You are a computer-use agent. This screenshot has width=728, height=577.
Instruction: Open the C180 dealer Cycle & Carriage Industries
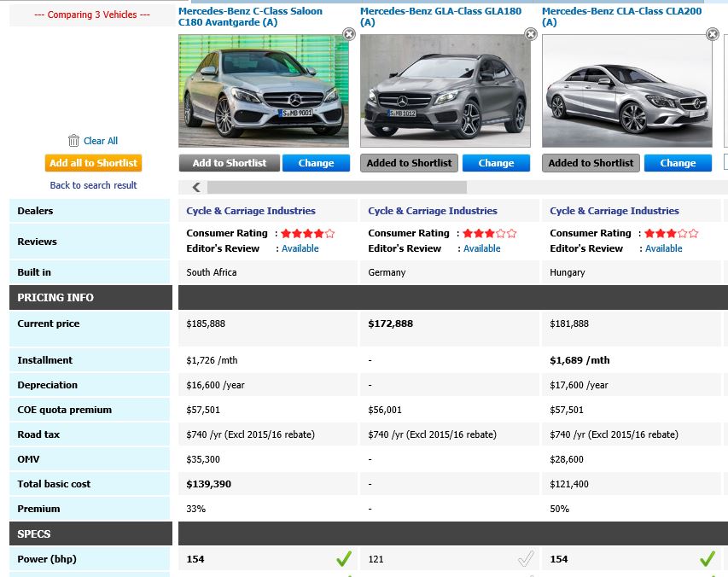pyautogui.click(x=251, y=211)
